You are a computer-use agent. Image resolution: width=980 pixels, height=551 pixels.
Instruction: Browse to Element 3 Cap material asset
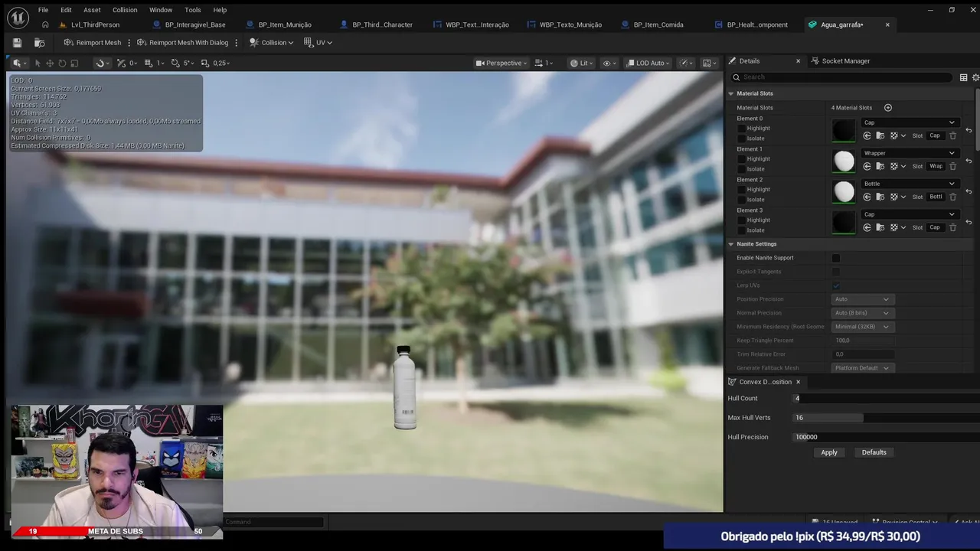880,227
